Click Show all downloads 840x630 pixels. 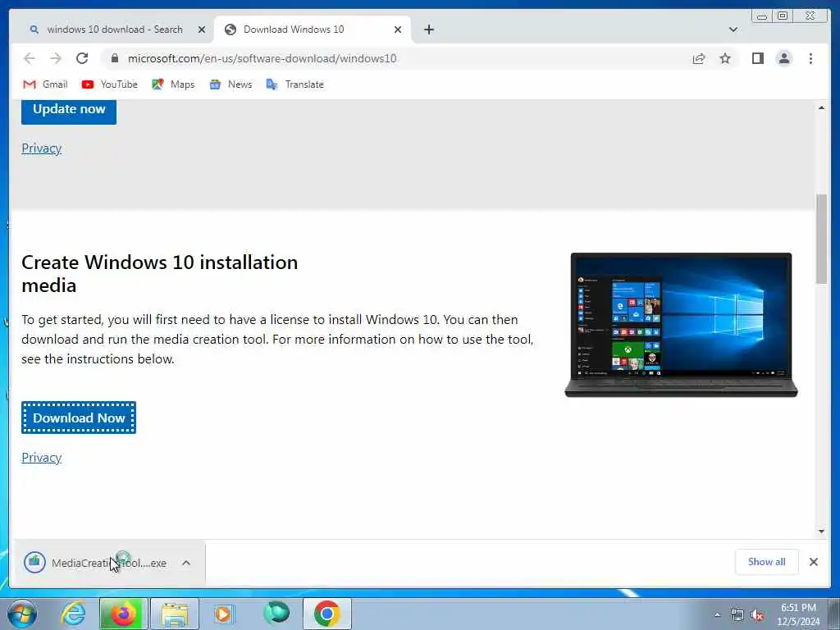[x=767, y=562]
